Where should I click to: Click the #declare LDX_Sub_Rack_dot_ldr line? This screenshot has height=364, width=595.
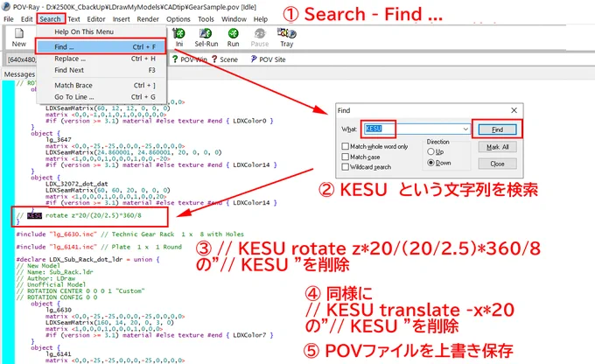click(87, 259)
